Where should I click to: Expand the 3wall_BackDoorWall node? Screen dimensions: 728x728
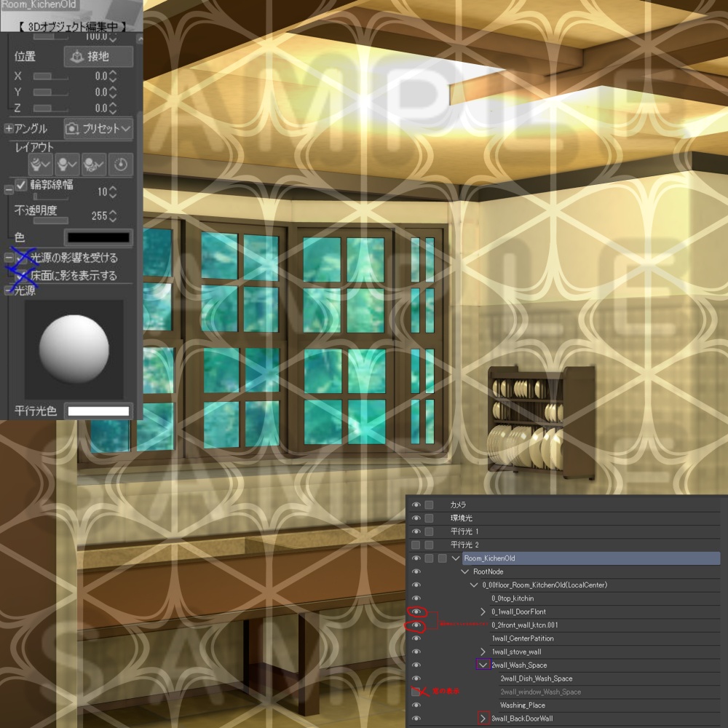point(483,719)
